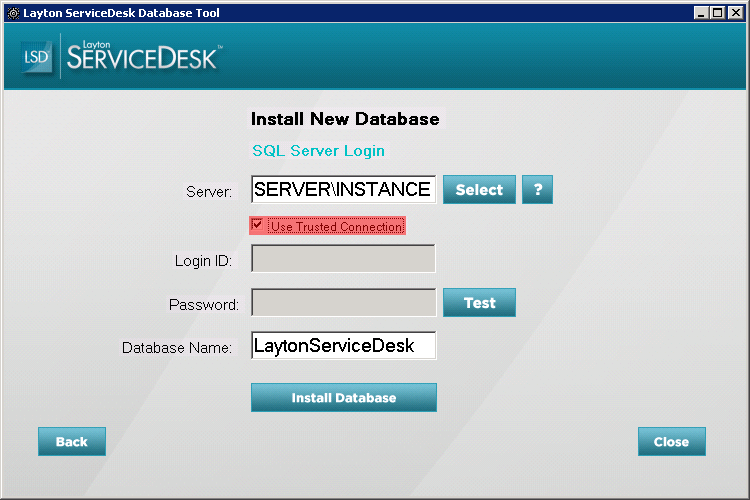Focus the Server input field

point(343,189)
